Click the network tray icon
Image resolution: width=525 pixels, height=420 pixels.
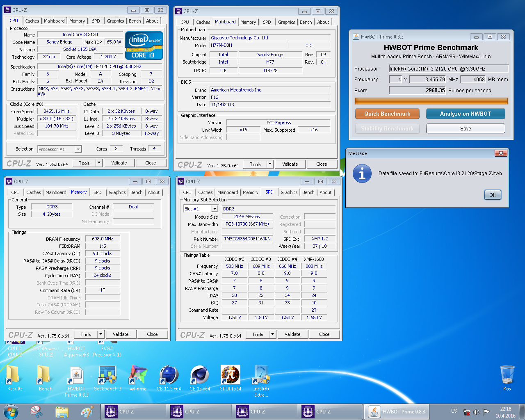coord(467,412)
